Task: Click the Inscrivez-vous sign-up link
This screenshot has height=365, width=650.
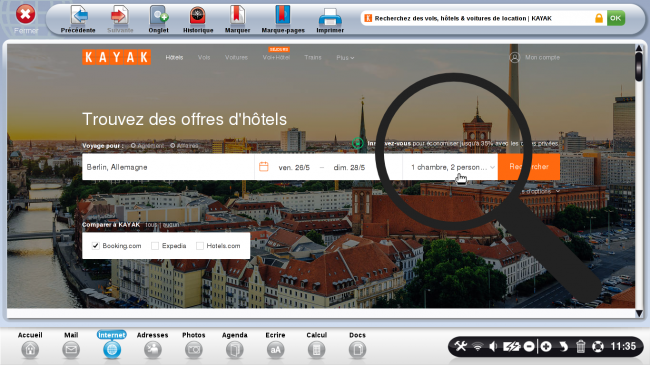Action: [389, 144]
